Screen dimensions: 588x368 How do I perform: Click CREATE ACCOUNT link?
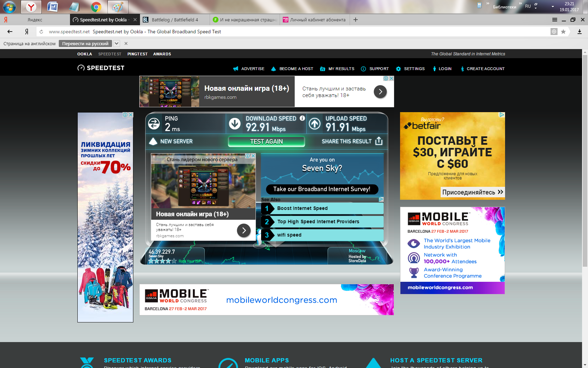483,69
